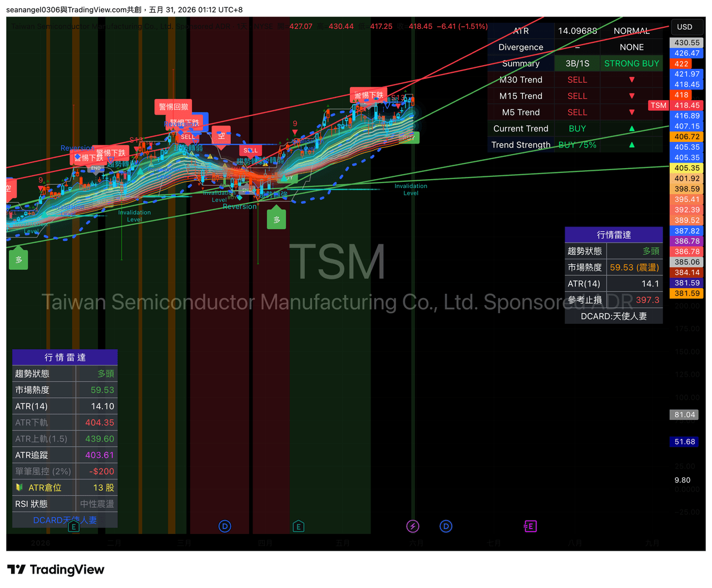
Task: Click the down arrow in M30 Trend row
Action: pyautogui.click(x=631, y=80)
